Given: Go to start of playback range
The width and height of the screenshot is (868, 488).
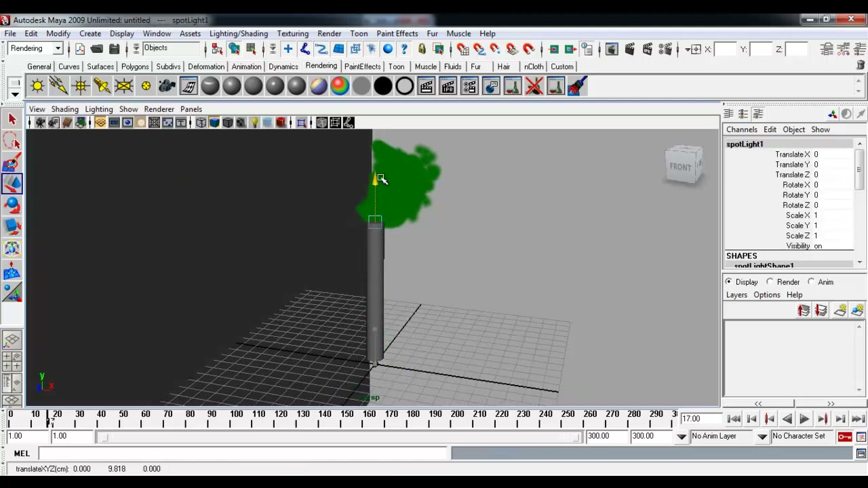Looking at the screenshot, I should coord(734,419).
